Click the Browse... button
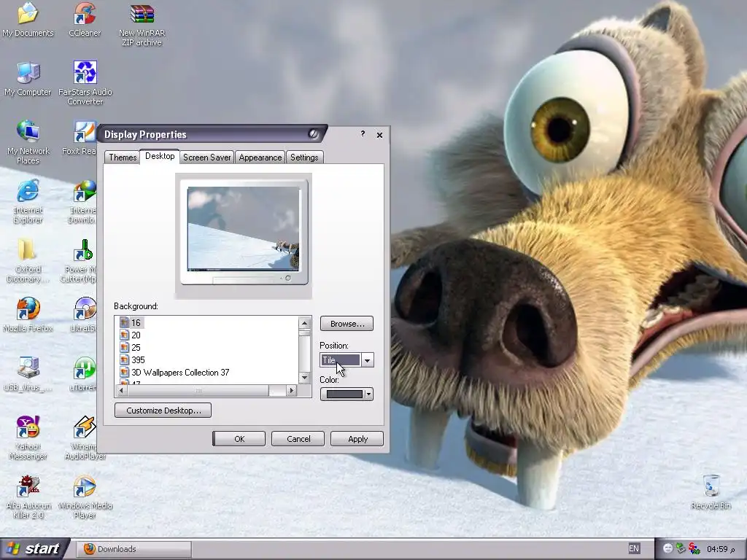The width and height of the screenshot is (747, 560). (x=347, y=324)
